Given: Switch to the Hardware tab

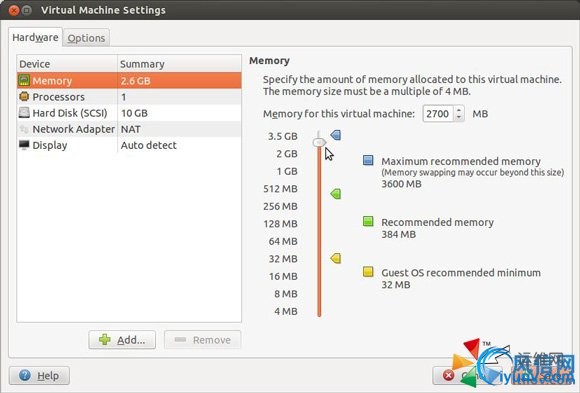Looking at the screenshot, I should click(x=36, y=37).
